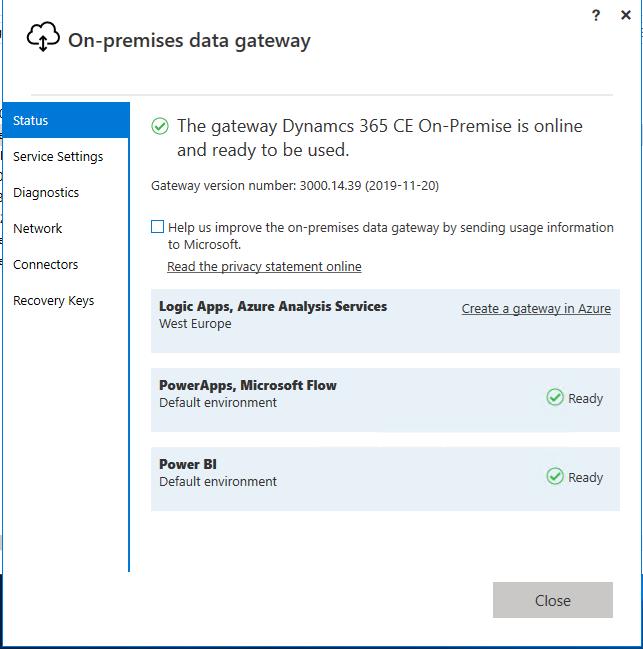This screenshot has width=643, height=649.
Task: Select the Power BI heading
Action: (x=188, y=464)
